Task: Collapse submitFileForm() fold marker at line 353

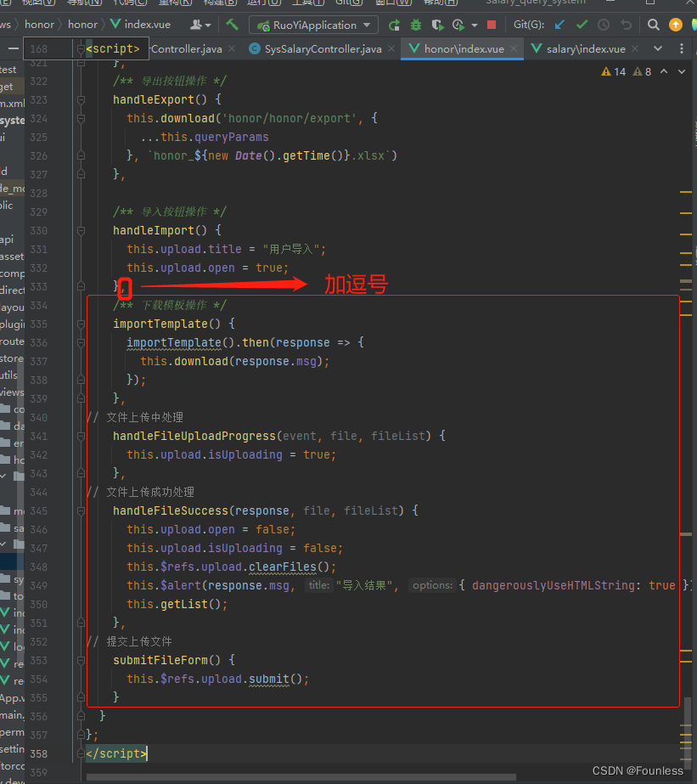Action: (81, 661)
